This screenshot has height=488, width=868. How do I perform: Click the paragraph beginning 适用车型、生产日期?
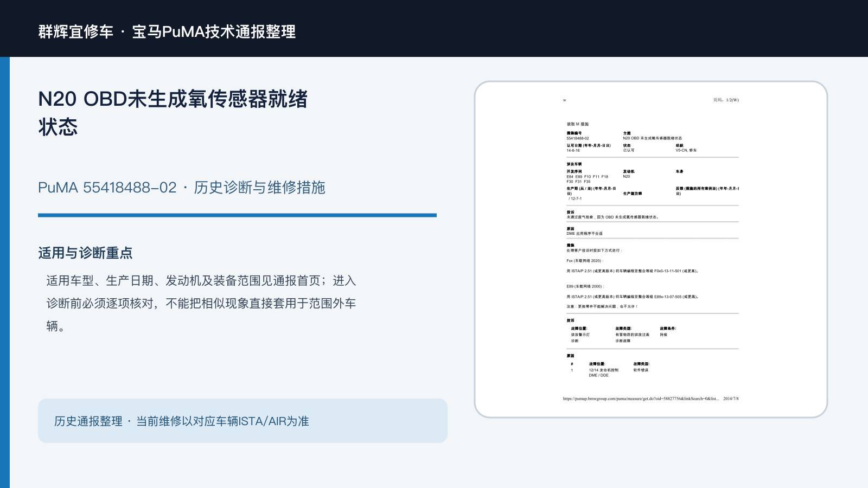click(201, 303)
